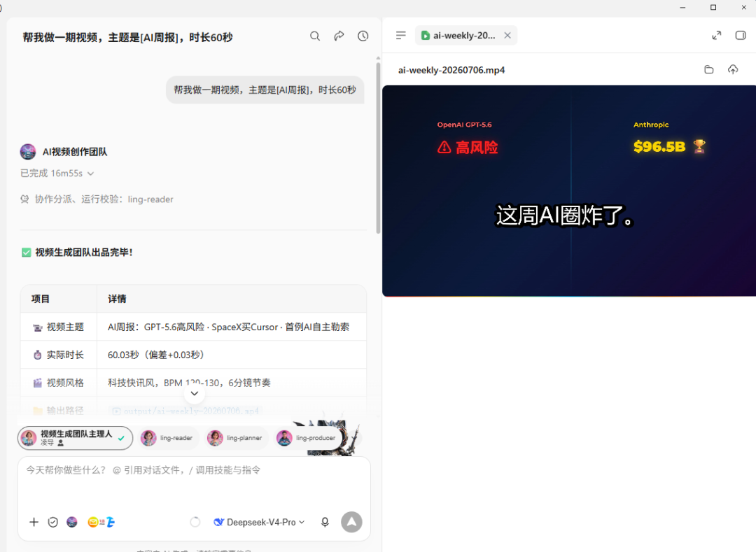Open the shield permission check icon
756x552 pixels.
pos(53,522)
